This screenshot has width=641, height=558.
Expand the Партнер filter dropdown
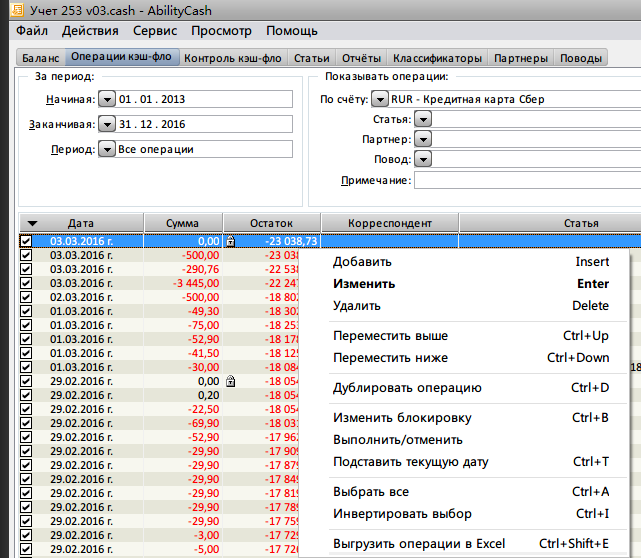point(423,140)
